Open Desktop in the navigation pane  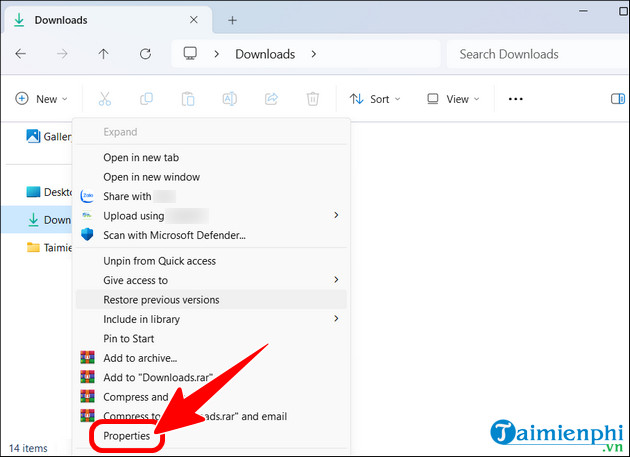point(48,192)
